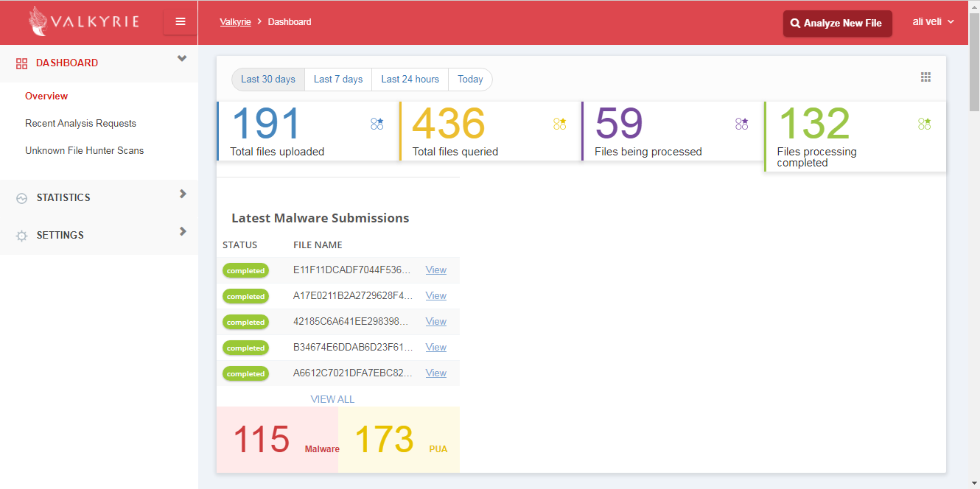Click the Valkyrie logo in the header
980x489 pixels.
pos(82,22)
